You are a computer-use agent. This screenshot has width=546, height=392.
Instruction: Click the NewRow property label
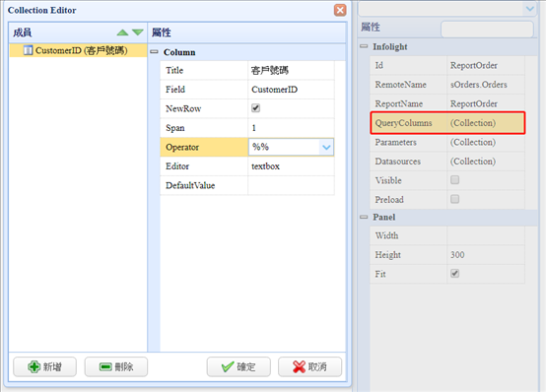183,108
